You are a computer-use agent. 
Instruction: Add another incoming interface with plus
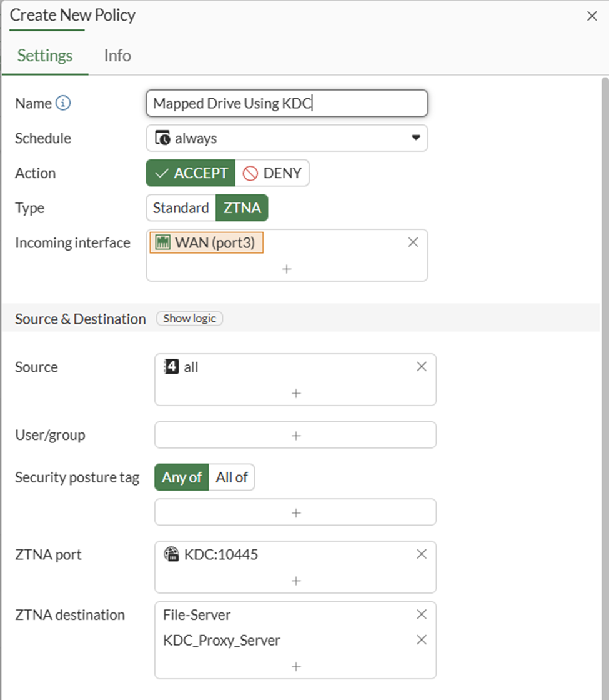(x=287, y=269)
